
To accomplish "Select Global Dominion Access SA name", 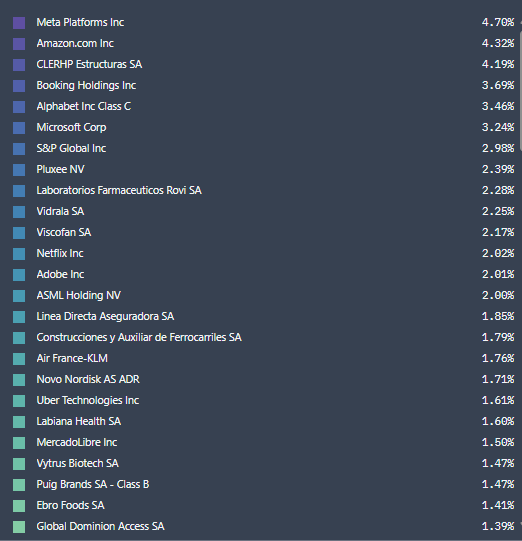I will (x=100, y=527).
